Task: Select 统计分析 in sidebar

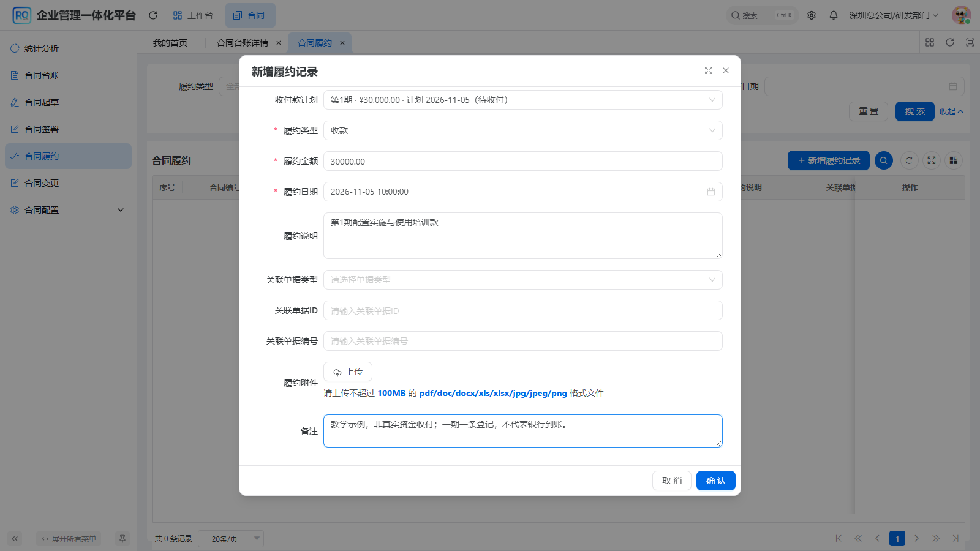Action: point(68,48)
